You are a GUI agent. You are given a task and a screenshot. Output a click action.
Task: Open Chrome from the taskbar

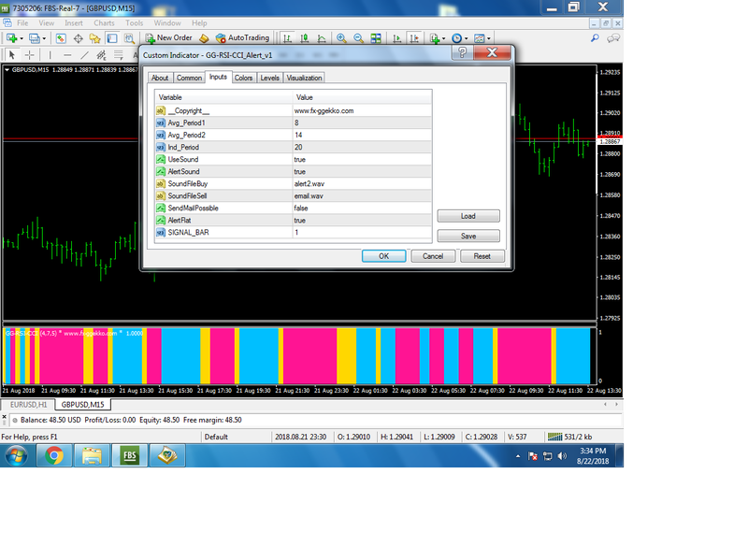(54, 455)
